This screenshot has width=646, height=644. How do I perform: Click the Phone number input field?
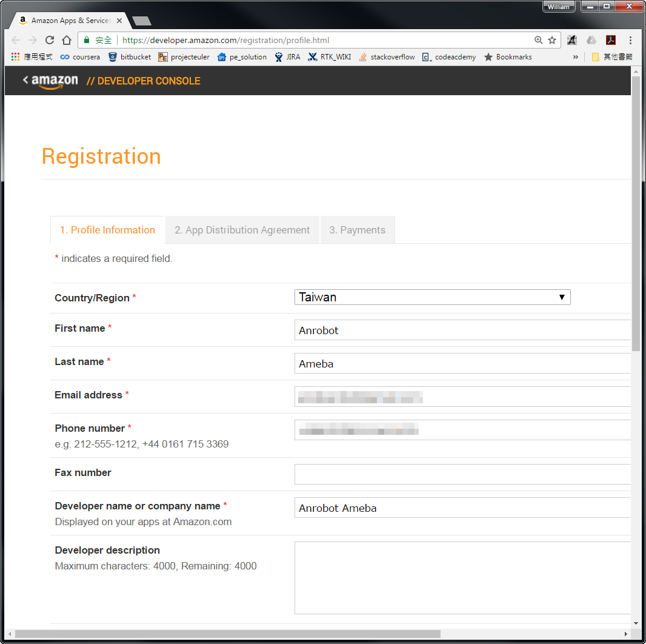[462, 430]
